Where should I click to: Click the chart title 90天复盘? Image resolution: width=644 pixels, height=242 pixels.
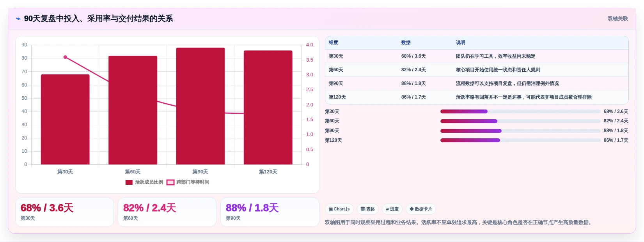pos(98,19)
